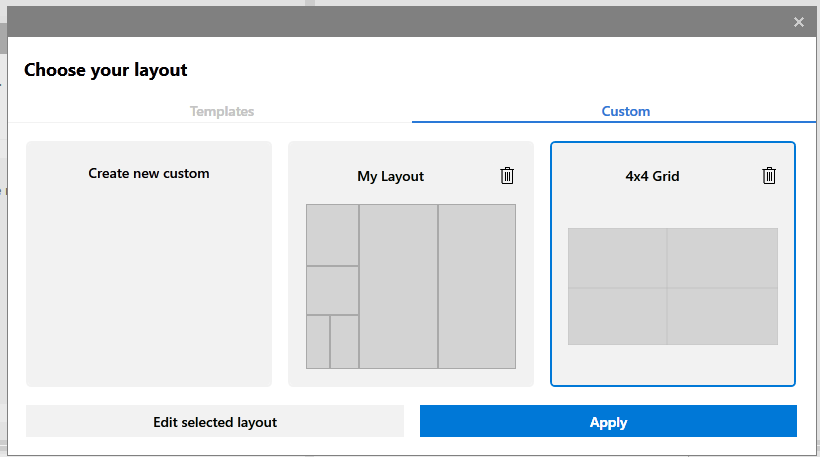Switch to the Templates tab
The image size is (820, 457).
pos(222,111)
